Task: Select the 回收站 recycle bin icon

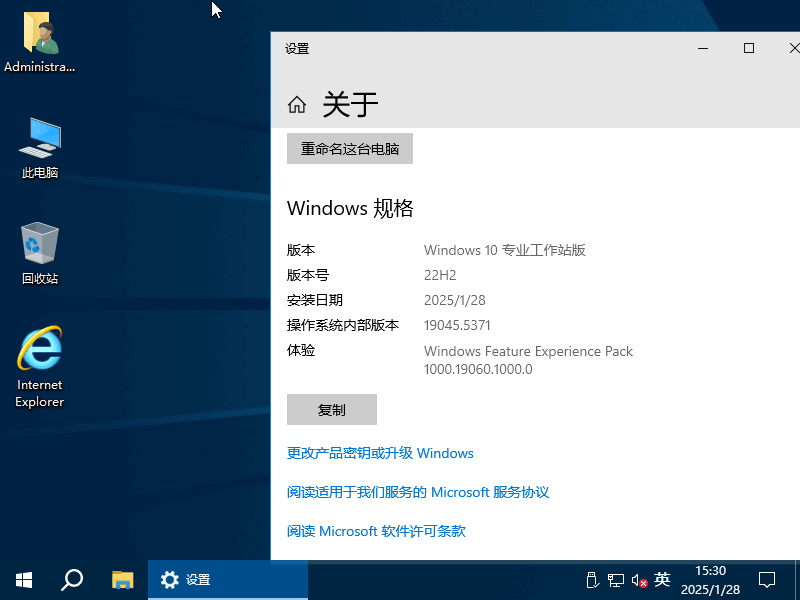Action: pyautogui.click(x=40, y=254)
